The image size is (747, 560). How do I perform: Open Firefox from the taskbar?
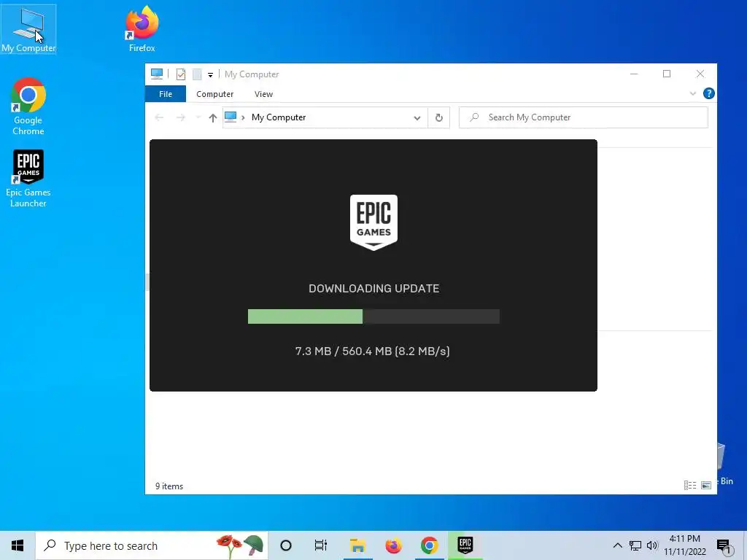pyautogui.click(x=393, y=545)
